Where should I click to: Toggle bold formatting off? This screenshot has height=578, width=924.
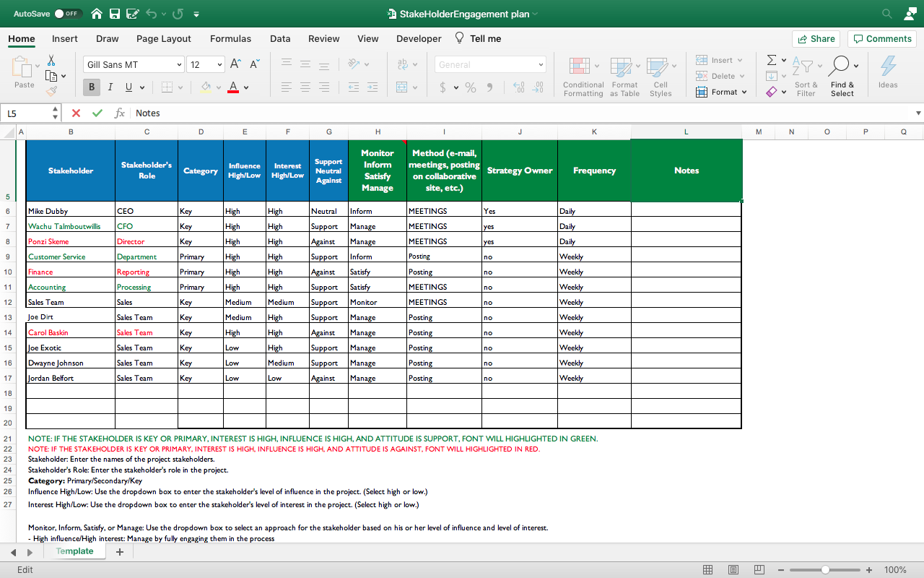coord(91,87)
